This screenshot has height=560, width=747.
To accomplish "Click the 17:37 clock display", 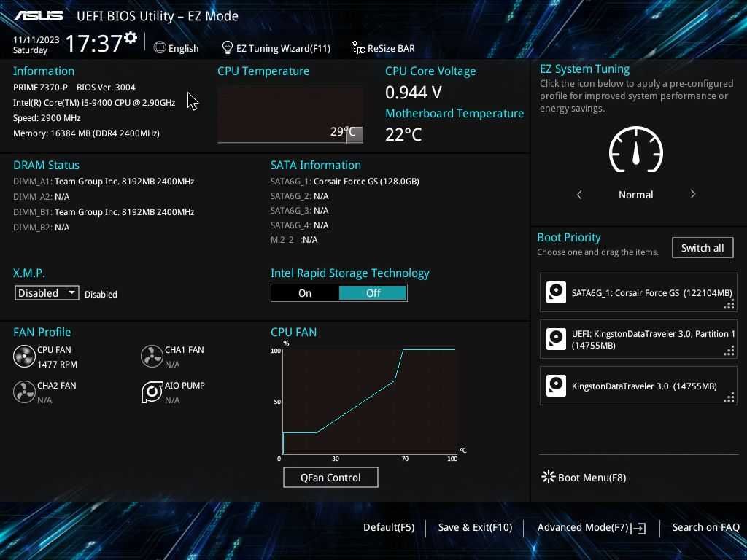I will [94, 43].
